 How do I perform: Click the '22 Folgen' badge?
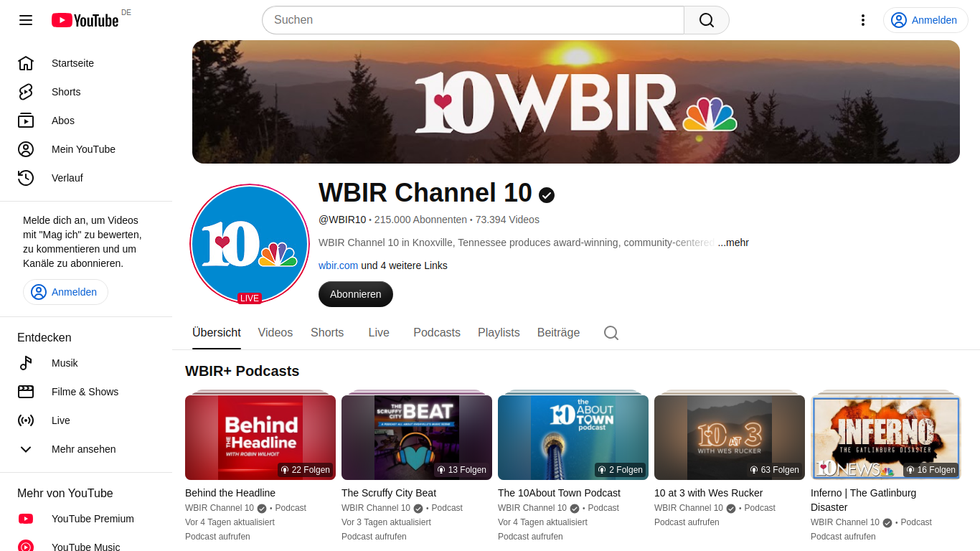pyautogui.click(x=306, y=470)
